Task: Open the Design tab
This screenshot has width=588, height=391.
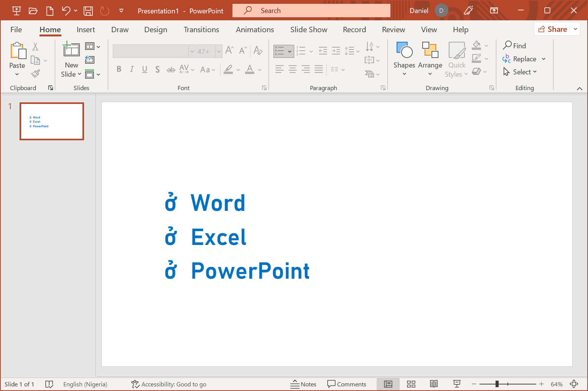Action: 155,30
